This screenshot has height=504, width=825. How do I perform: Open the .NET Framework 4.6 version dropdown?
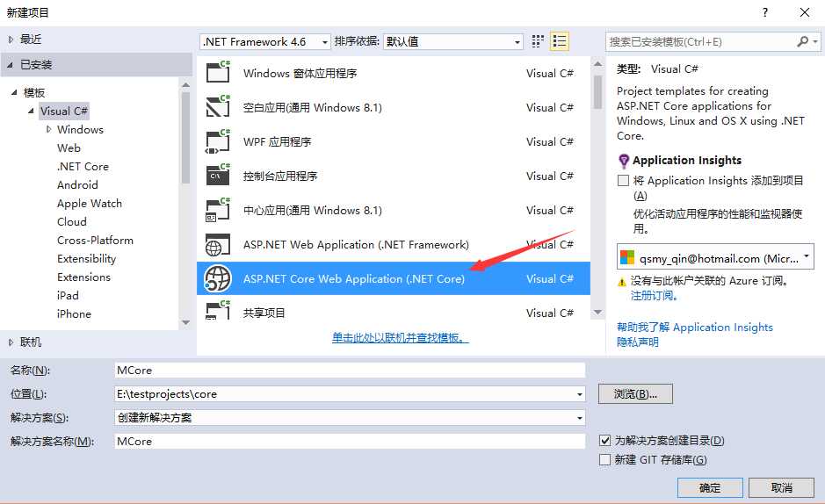265,41
